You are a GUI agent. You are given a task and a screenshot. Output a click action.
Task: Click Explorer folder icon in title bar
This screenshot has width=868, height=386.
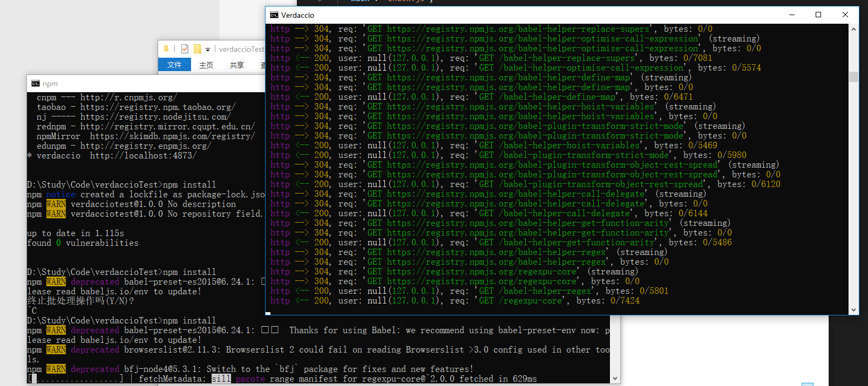[166, 49]
